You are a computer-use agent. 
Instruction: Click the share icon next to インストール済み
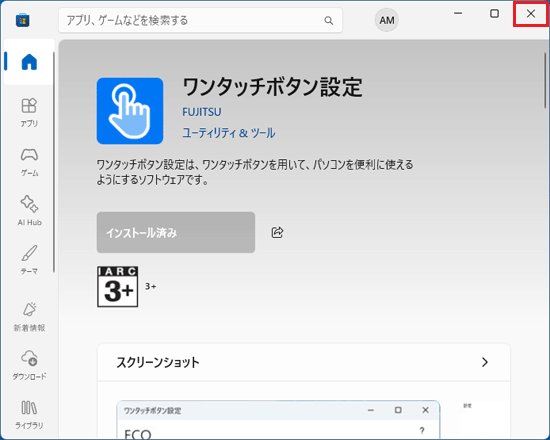coord(277,232)
